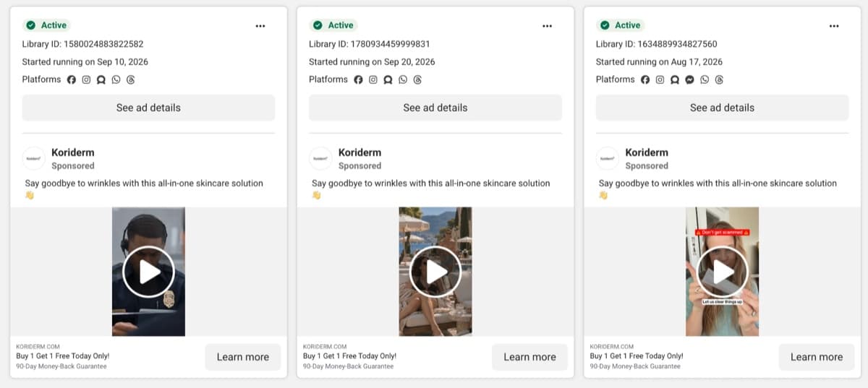This screenshot has width=868, height=388.
Task: Click "90-Day Money-Back Guarantee" on the Sep 20 ad
Action: (x=349, y=366)
